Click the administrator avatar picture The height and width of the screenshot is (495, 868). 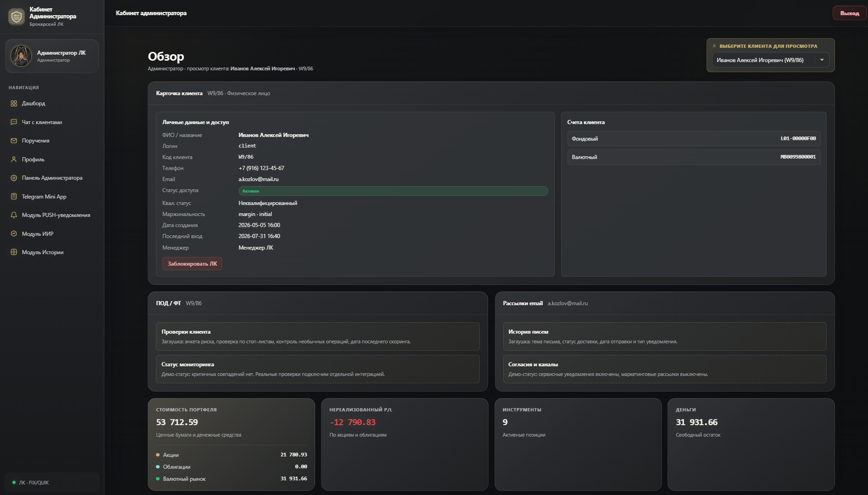[x=21, y=56]
